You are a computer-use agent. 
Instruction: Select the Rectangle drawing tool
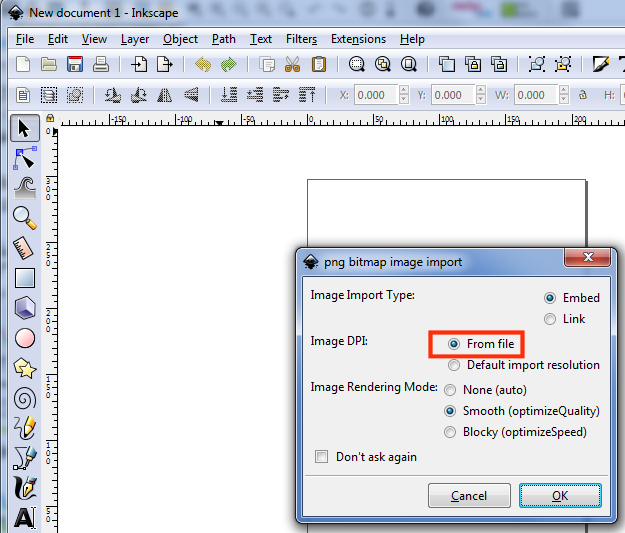click(24, 278)
